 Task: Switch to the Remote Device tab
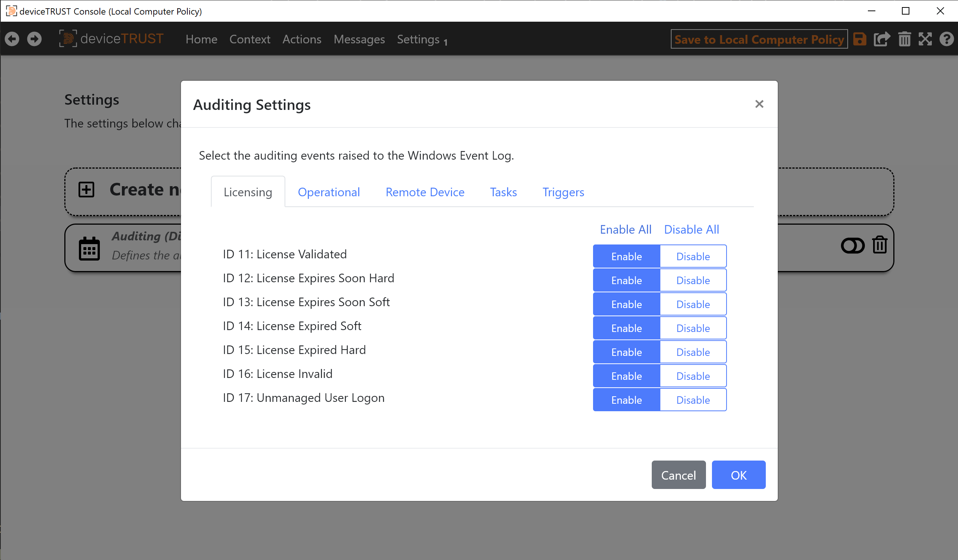pyautogui.click(x=425, y=192)
